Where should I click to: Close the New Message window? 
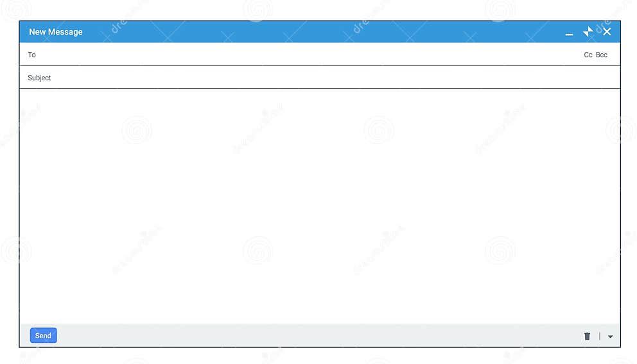tap(607, 31)
